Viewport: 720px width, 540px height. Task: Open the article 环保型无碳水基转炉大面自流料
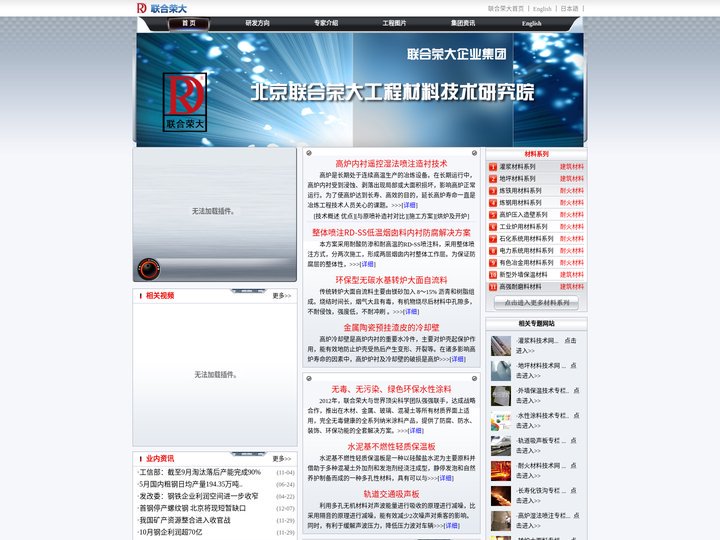click(391, 280)
